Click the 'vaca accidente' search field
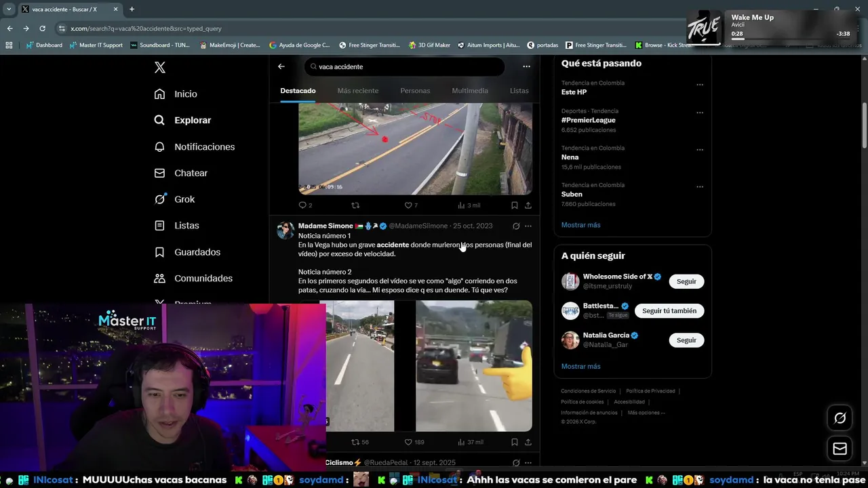 [404, 66]
